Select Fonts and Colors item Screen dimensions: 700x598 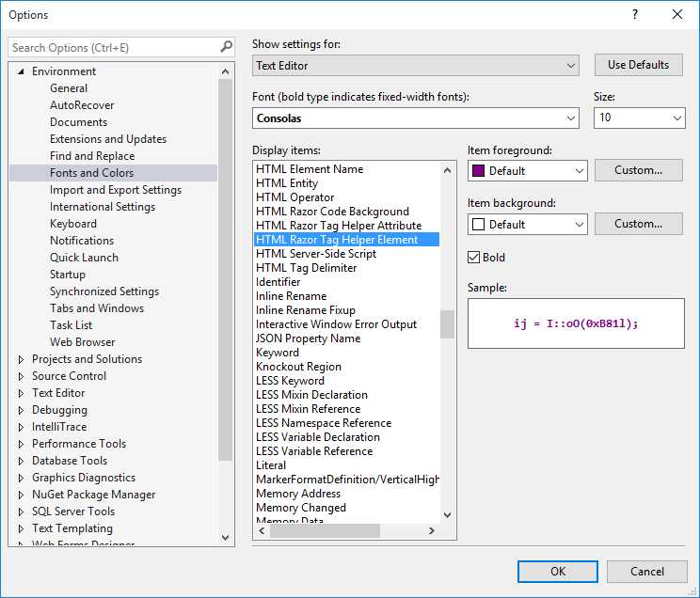114,173
